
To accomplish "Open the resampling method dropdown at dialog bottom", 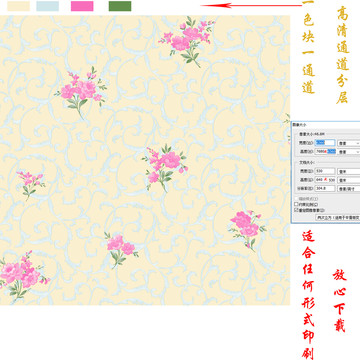I will tap(338, 218).
